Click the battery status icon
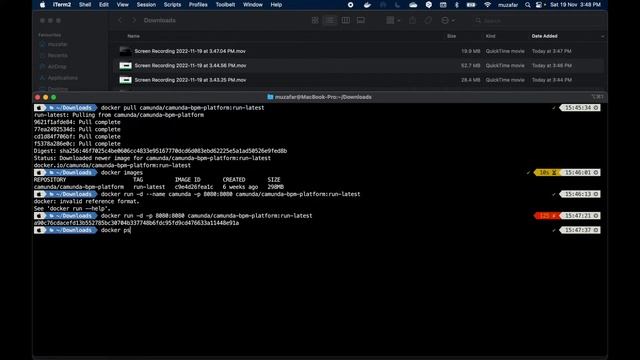The width and height of the screenshot is (640, 360). point(471,5)
